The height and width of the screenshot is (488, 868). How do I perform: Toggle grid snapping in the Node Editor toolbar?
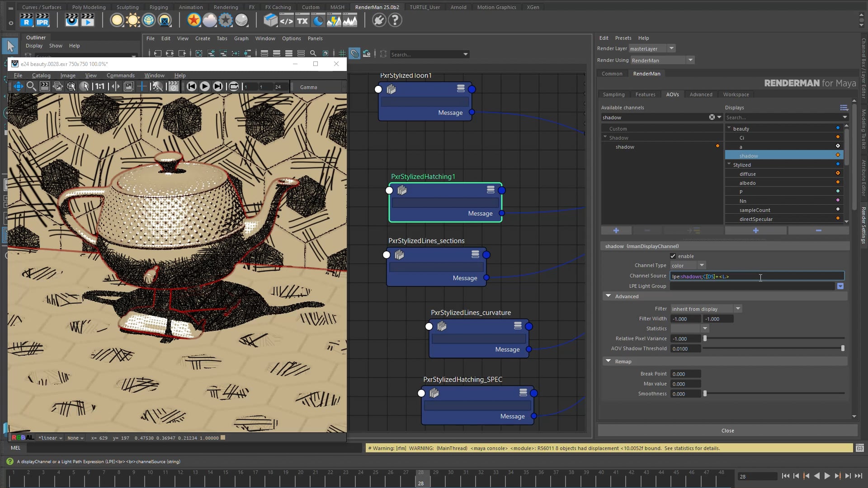355,53
